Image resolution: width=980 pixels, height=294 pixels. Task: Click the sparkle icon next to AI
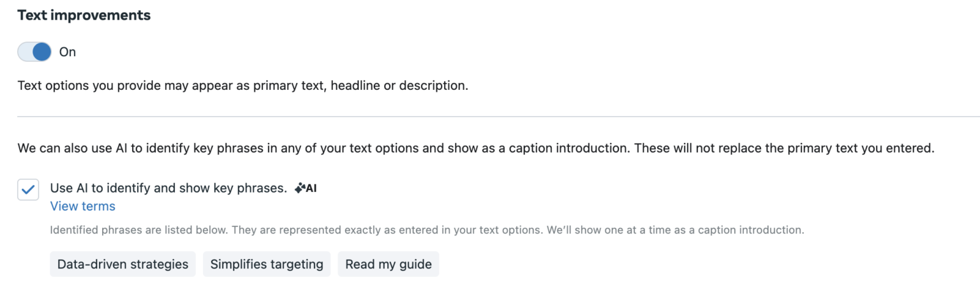[299, 188]
